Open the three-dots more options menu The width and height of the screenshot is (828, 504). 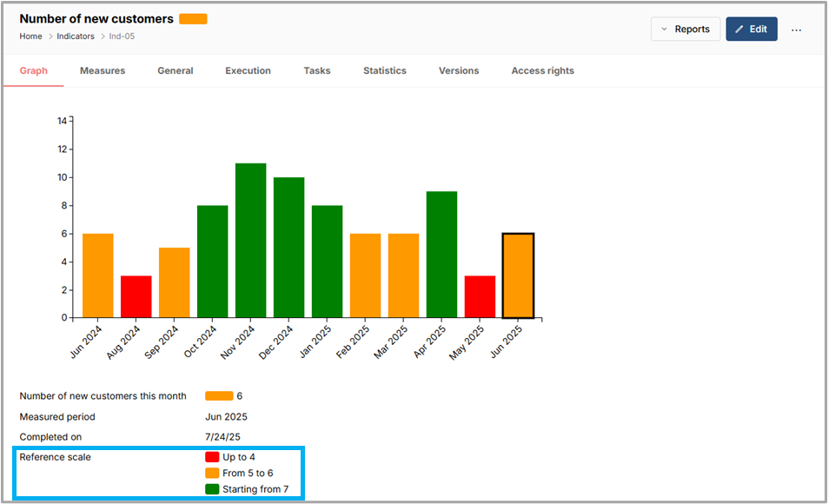pos(796,30)
